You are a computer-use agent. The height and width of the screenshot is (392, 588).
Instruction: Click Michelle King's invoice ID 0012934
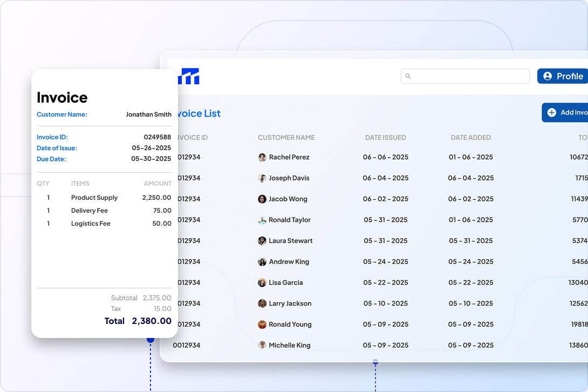tap(186, 345)
